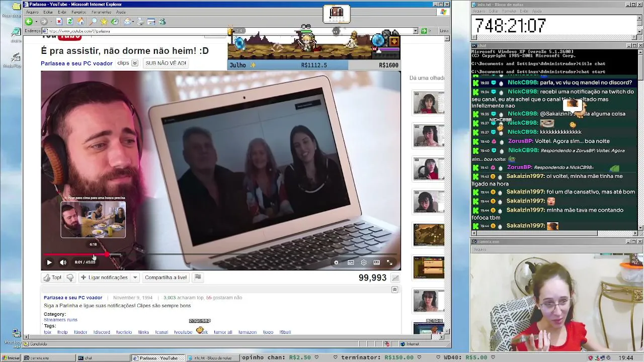Open the Search magnifier tool

[93, 22]
